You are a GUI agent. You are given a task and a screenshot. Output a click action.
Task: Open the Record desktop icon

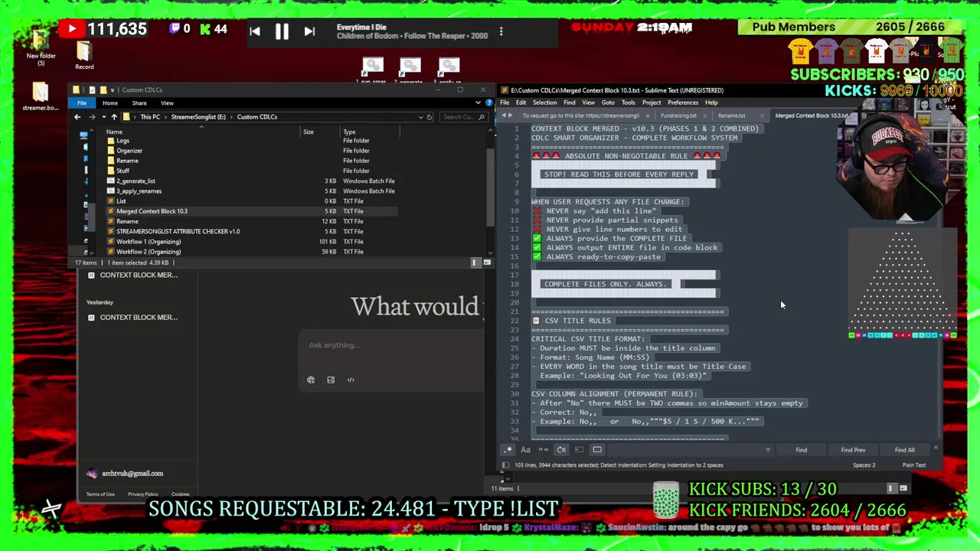[x=84, y=55]
